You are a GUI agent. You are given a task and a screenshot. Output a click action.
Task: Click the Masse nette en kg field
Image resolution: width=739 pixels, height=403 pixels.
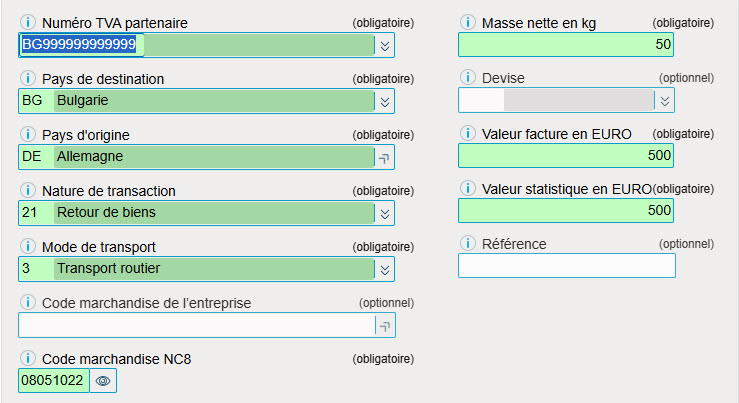[x=566, y=45]
